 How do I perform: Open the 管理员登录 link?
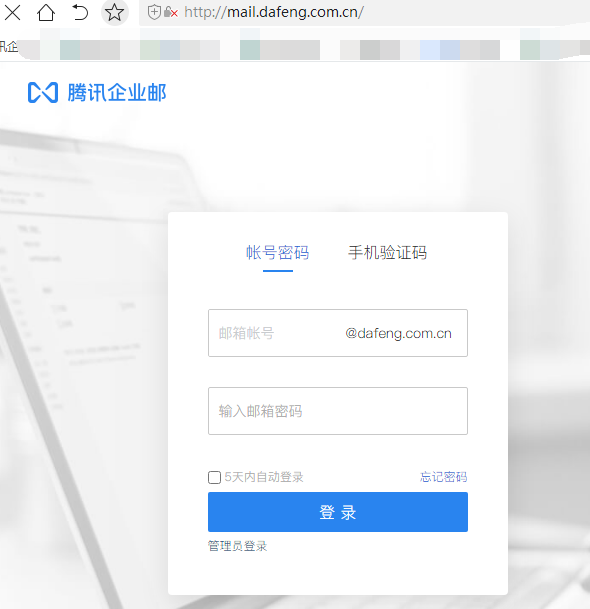pyautogui.click(x=237, y=546)
